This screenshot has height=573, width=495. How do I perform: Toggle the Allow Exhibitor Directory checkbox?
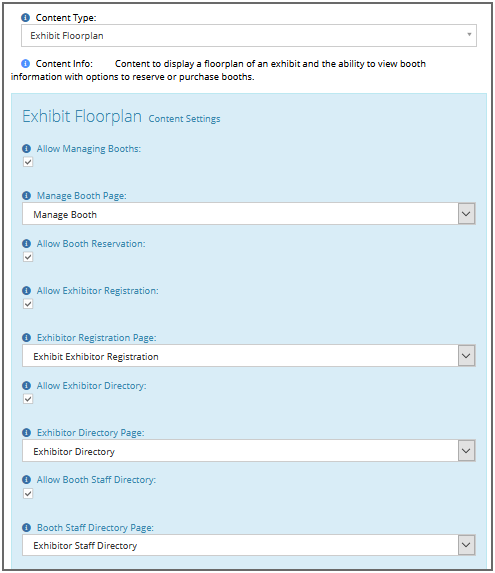pyautogui.click(x=28, y=399)
